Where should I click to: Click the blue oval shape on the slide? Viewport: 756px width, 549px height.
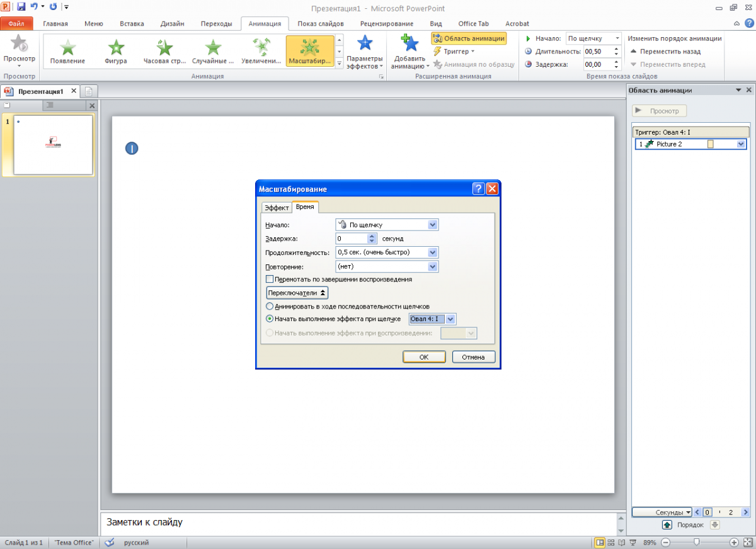pos(132,149)
